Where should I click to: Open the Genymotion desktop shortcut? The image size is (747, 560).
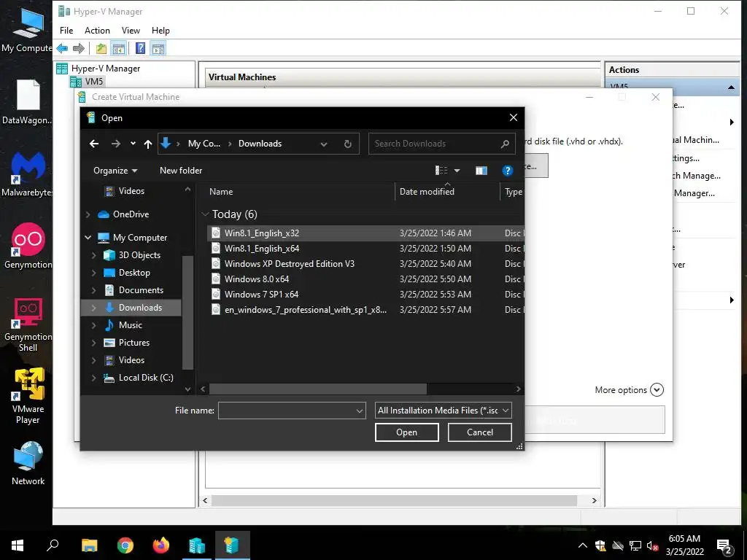(x=28, y=246)
